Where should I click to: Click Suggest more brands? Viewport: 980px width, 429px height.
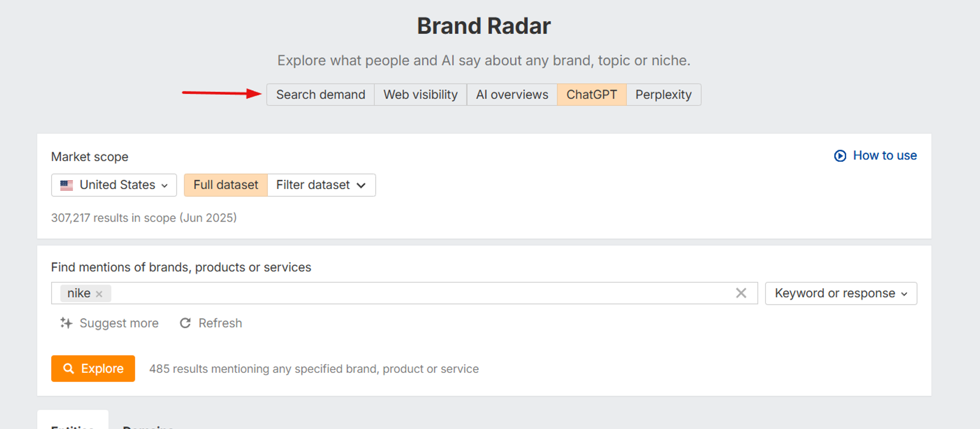(x=109, y=323)
